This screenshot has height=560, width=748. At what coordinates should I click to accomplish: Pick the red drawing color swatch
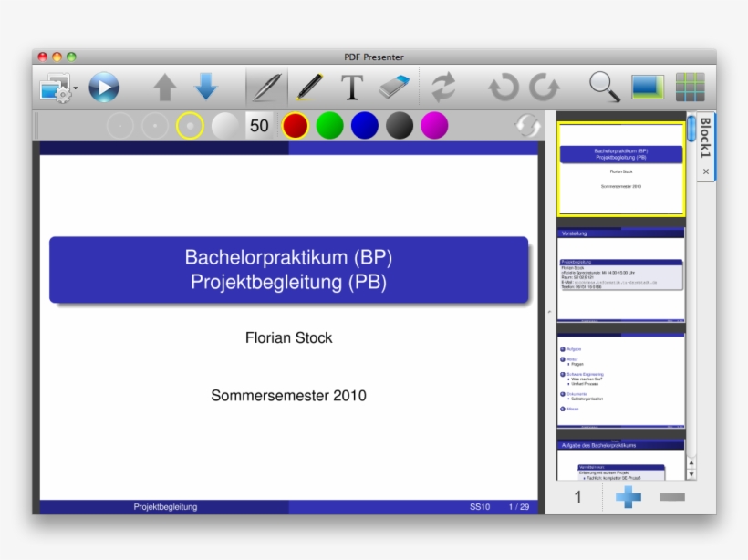294,125
